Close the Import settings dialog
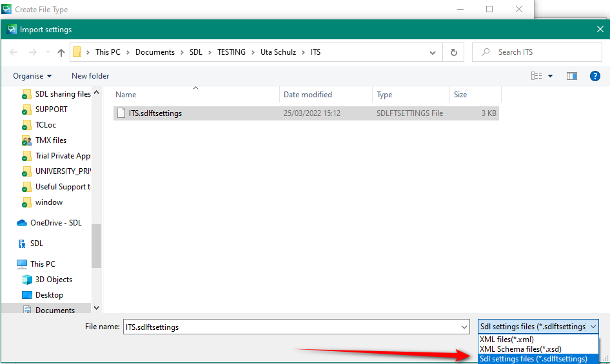Viewport: 610px width, 364px height. click(x=600, y=29)
